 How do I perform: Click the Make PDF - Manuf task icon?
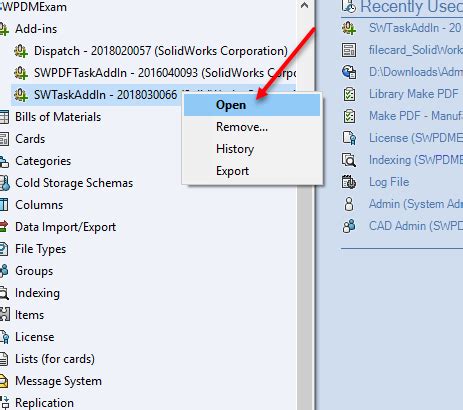point(349,116)
